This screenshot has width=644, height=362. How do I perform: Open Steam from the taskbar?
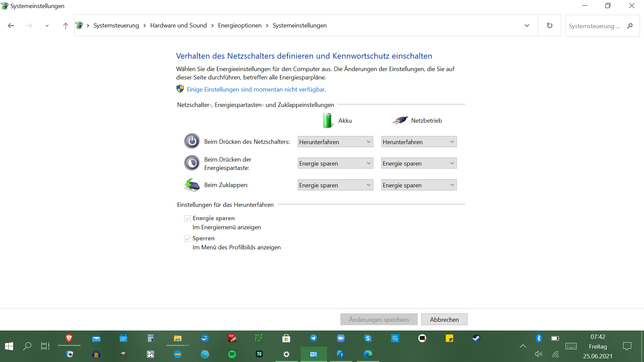pyautogui.click(x=476, y=338)
